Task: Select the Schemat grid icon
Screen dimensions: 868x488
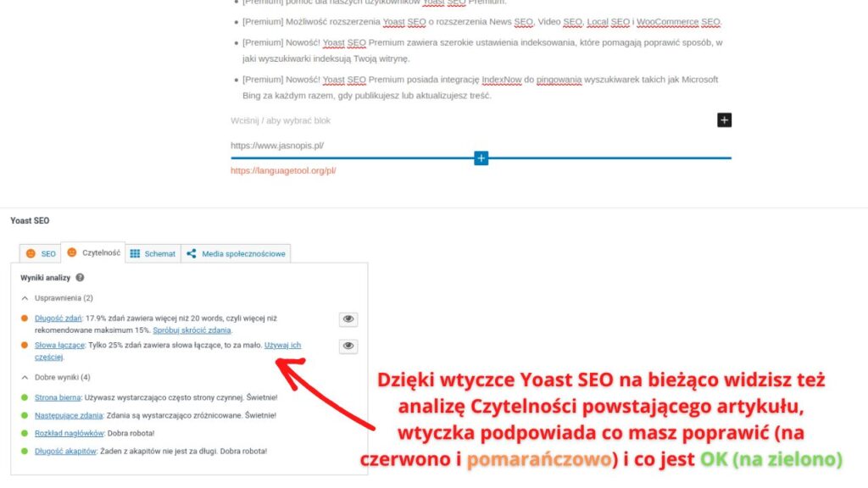Action: point(134,253)
